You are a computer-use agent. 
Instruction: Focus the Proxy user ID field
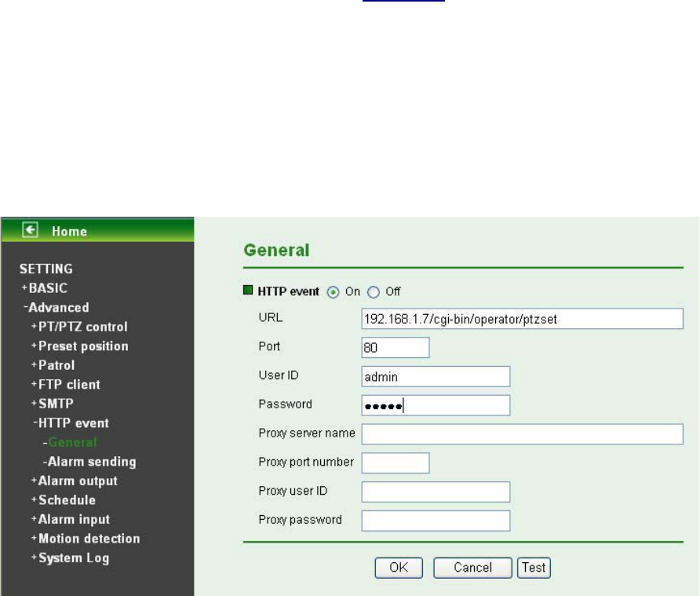(x=436, y=492)
